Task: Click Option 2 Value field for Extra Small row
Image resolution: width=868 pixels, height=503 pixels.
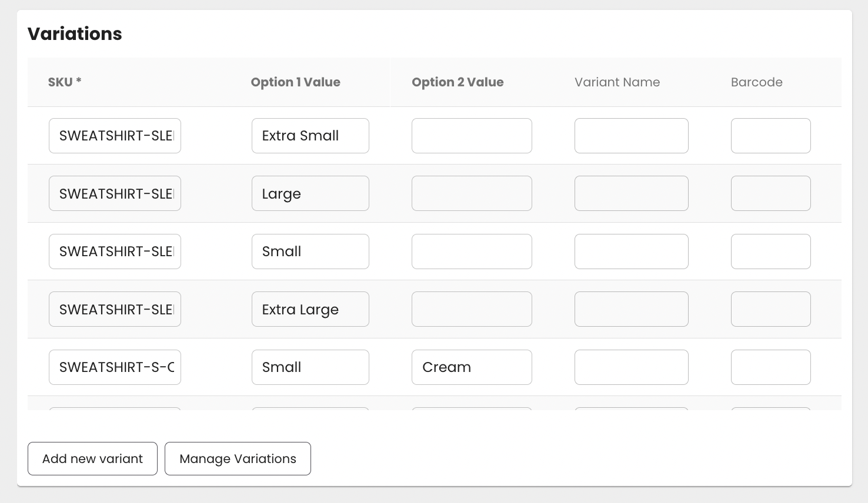Action: [472, 136]
